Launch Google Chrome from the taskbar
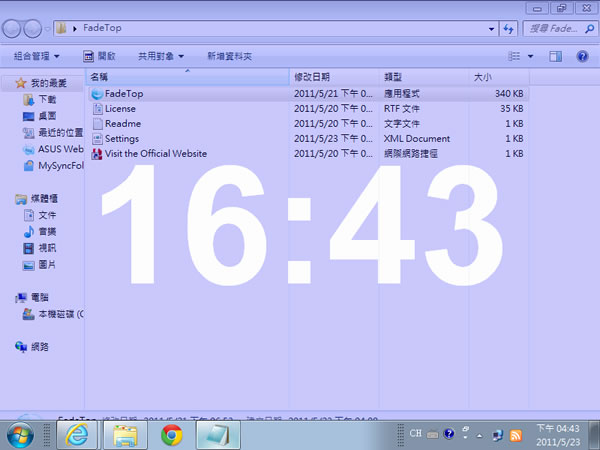Viewport: 600px width, 450px height. point(171,435)
